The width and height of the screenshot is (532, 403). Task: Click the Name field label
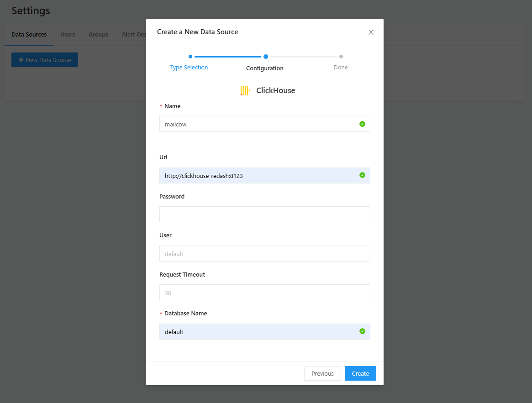pyautogui.click(x=172, y=106)
